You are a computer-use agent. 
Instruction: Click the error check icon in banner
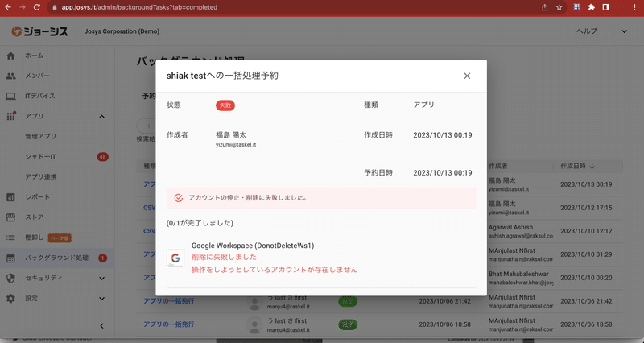(x=178, y=198)
